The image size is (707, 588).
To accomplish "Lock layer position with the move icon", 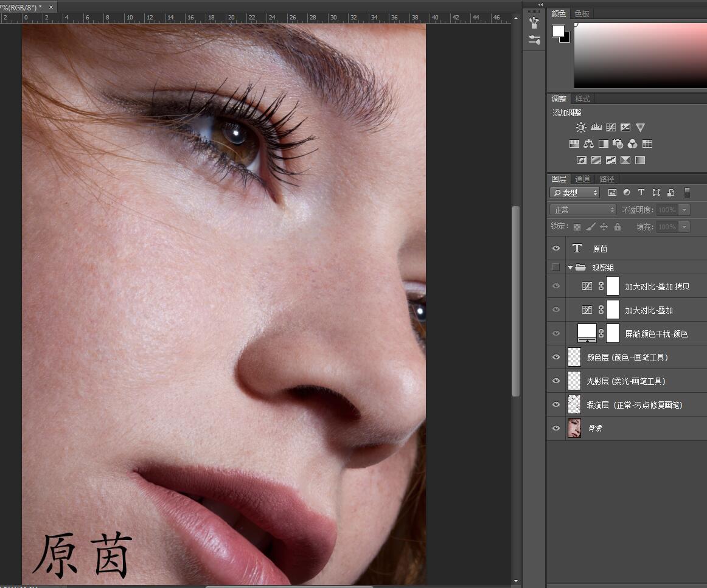I will tap(604, 227).
